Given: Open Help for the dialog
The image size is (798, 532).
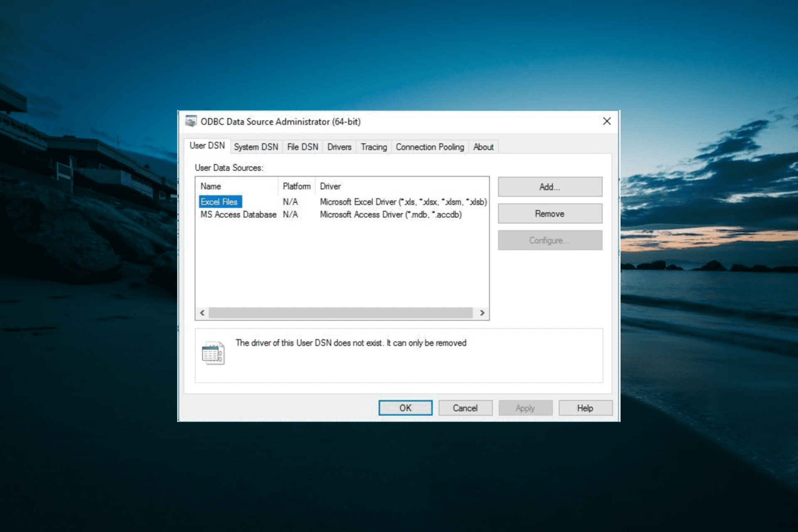Looking at the screenshot, I should [x=586, y=408].
